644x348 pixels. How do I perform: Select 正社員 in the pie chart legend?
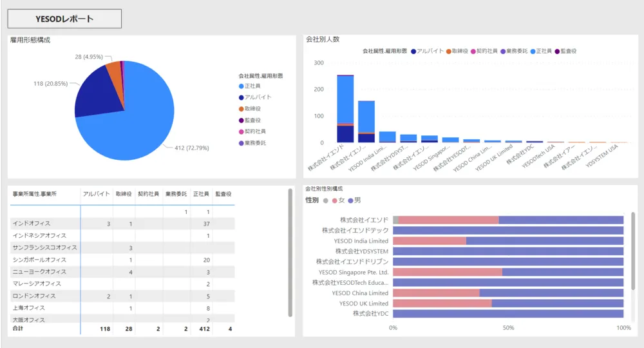[x=250, y=86]
